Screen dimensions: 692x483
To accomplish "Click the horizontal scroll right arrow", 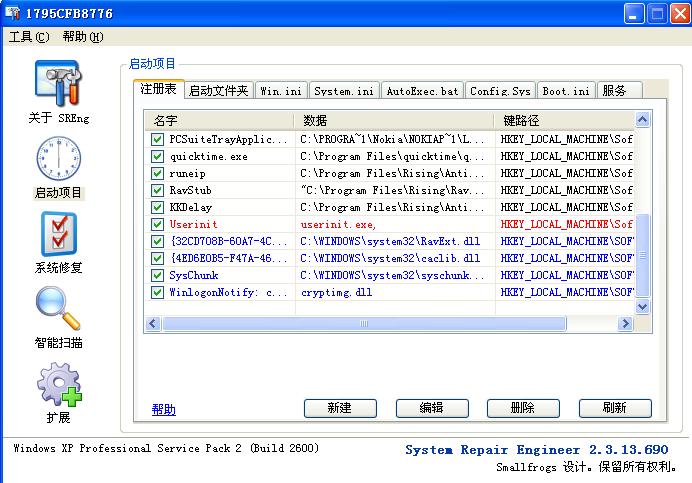I will click(x=625, y=324).
